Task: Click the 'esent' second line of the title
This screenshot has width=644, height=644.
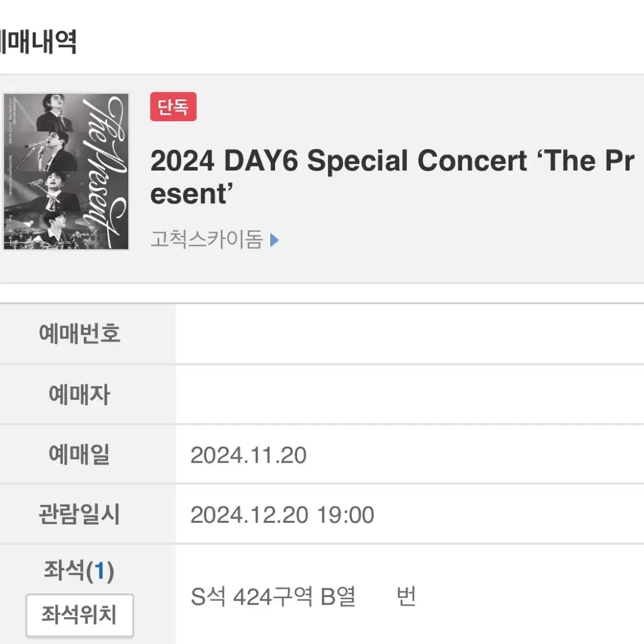Action: pos(192,194)
